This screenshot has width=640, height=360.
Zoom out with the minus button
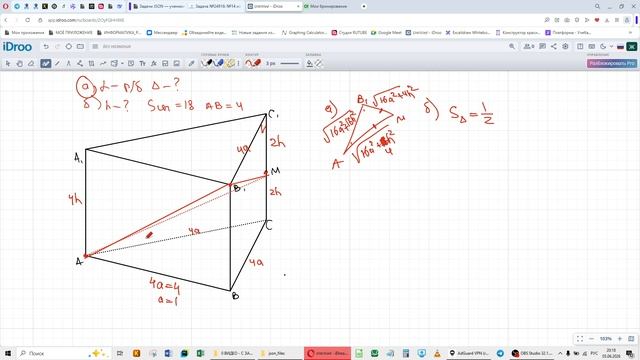tap(591, 339)
